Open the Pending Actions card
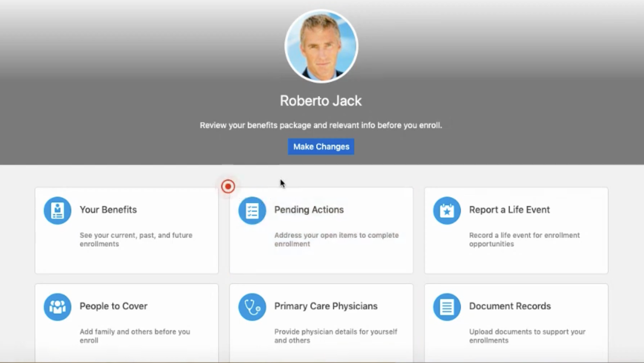 [321, 230]
